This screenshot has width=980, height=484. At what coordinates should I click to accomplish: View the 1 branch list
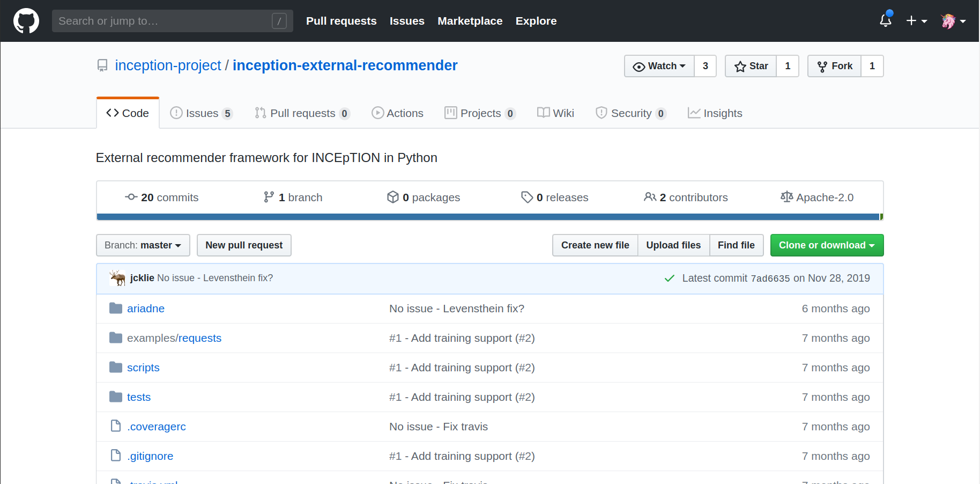coord(293,197)
